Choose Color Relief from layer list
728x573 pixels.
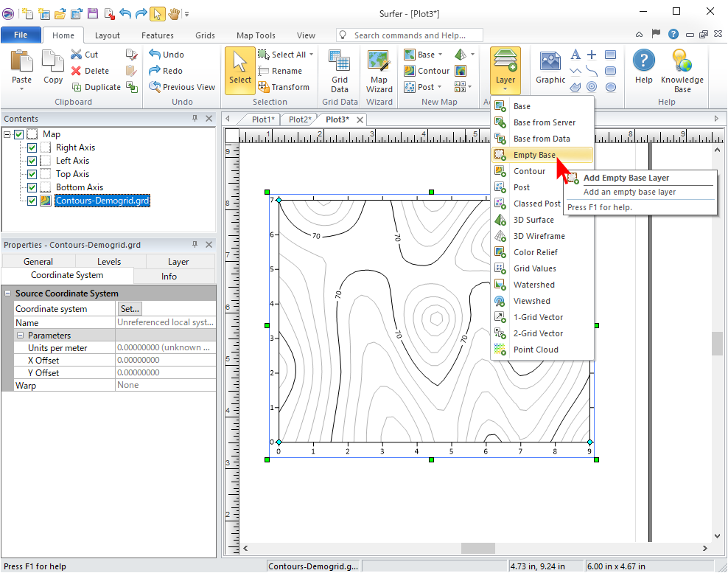point(535,252)
